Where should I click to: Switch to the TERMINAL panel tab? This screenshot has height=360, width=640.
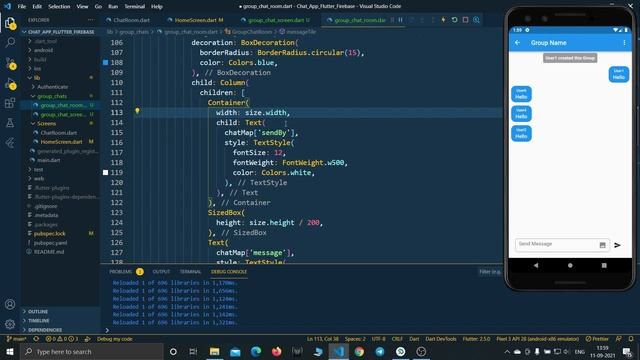(x=190, y=271)
